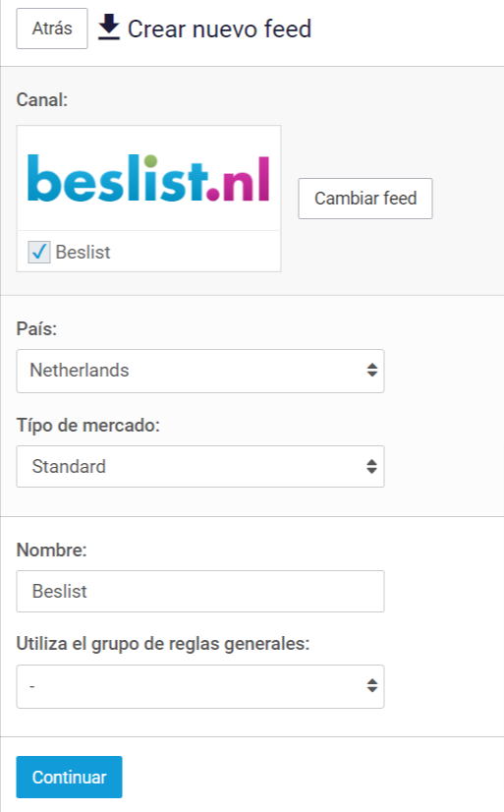Click the Cambiar feed button
Image resolution: width=504 pixels, height=812 pixels.
tap(365, 199)
